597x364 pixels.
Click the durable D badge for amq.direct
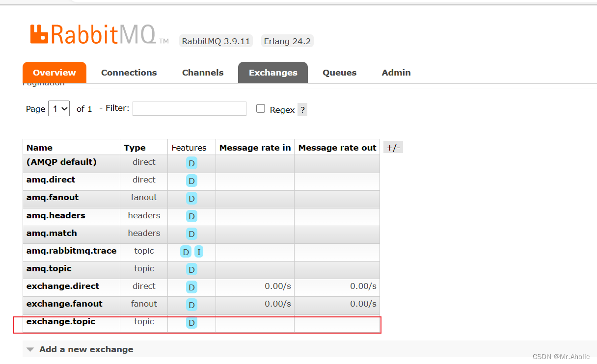tap(191, 181)
